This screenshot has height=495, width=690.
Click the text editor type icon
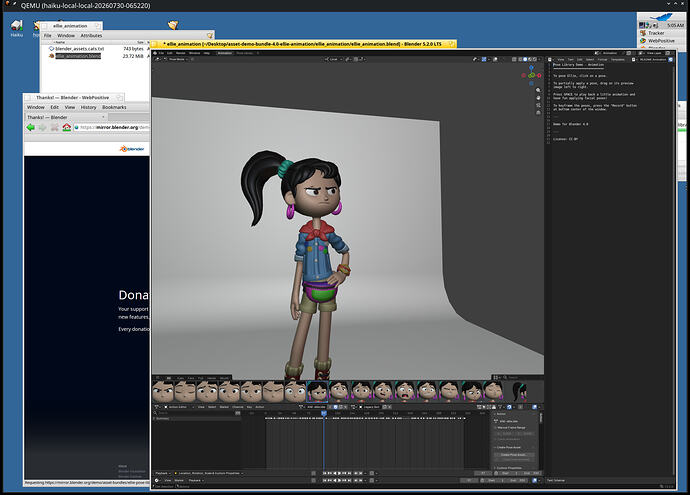(x=550, y=59)
